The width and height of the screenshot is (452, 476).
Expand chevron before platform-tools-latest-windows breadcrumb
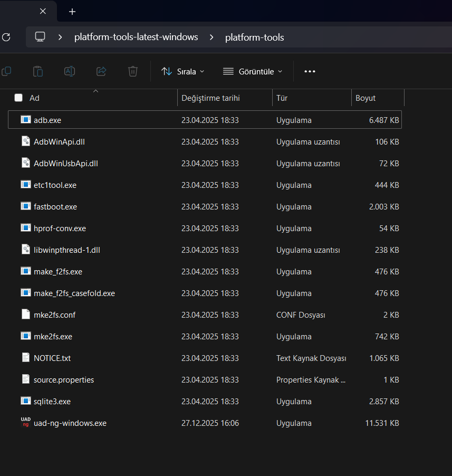pos(61,37)
